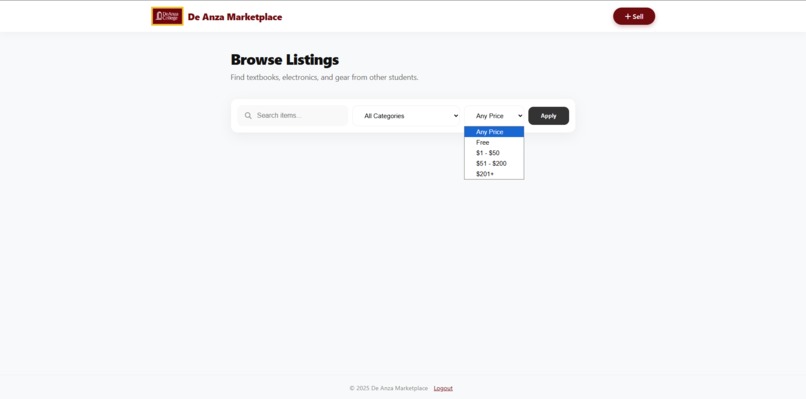Viewport: 806px width, 399px height.
Task: Focus the Search items field
Action: click(x=293, y=116)
